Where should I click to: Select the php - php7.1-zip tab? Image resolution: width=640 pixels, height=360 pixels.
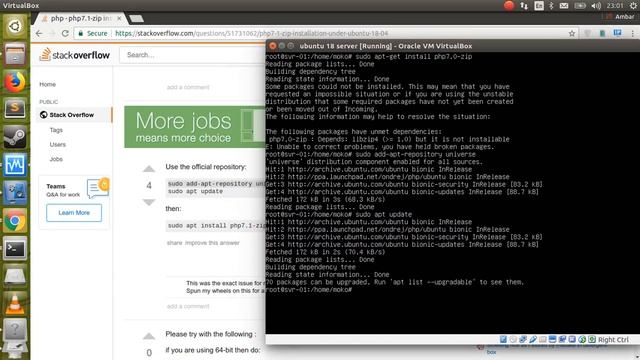pyautogui.click(x=80, y=18)
